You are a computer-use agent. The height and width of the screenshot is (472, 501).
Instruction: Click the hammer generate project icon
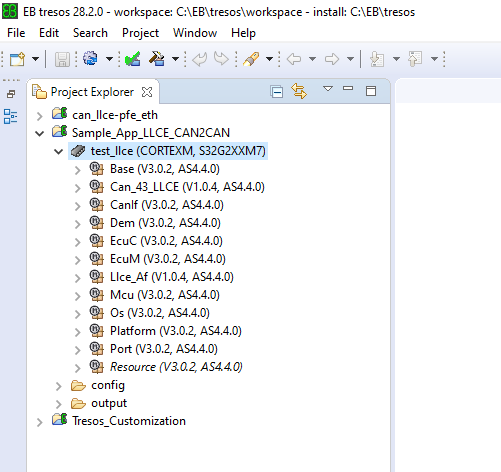(157, 59)
